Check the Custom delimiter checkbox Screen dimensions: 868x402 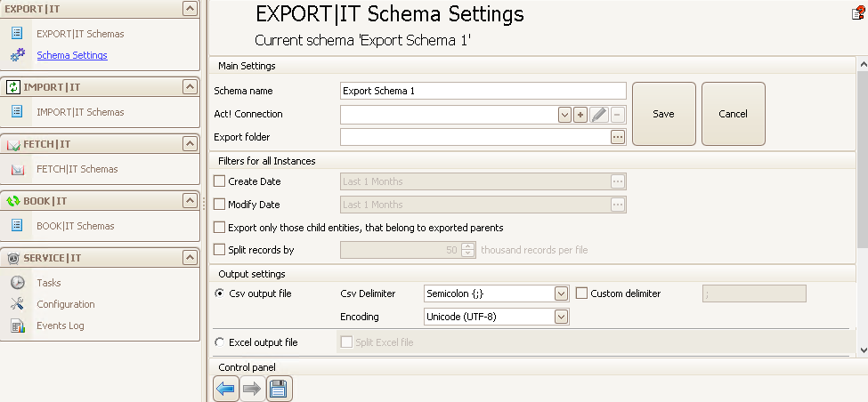(x=582, y=293)
